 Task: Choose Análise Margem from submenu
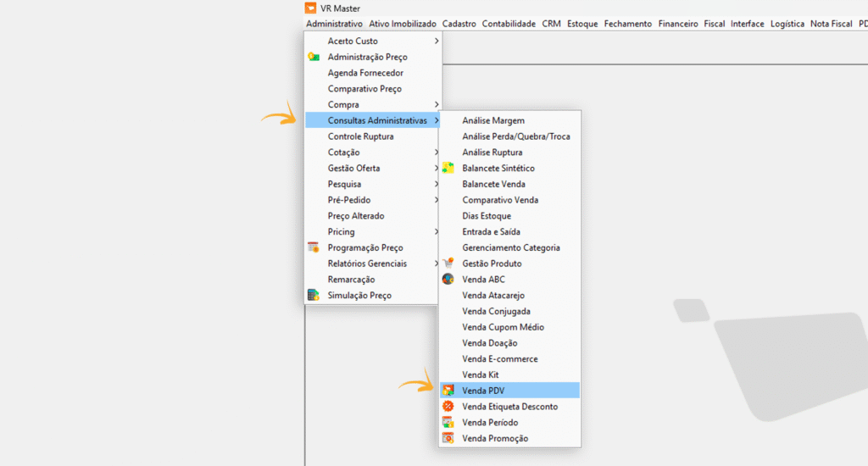pos(509,120)
